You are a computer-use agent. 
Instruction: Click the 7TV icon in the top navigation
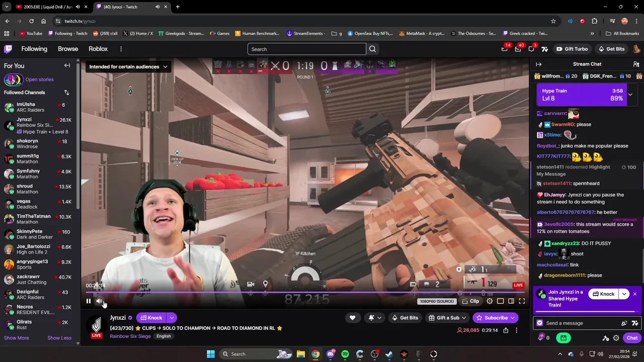[544, 49]
